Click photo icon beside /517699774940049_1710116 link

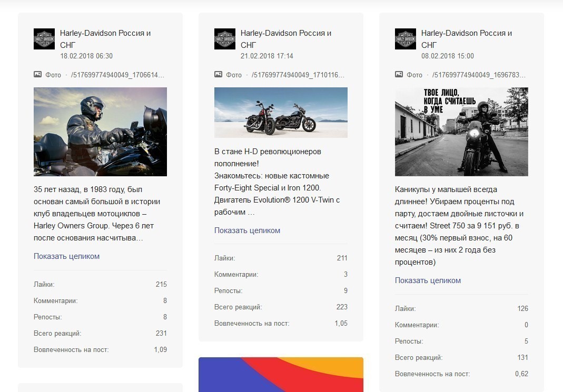219,75
